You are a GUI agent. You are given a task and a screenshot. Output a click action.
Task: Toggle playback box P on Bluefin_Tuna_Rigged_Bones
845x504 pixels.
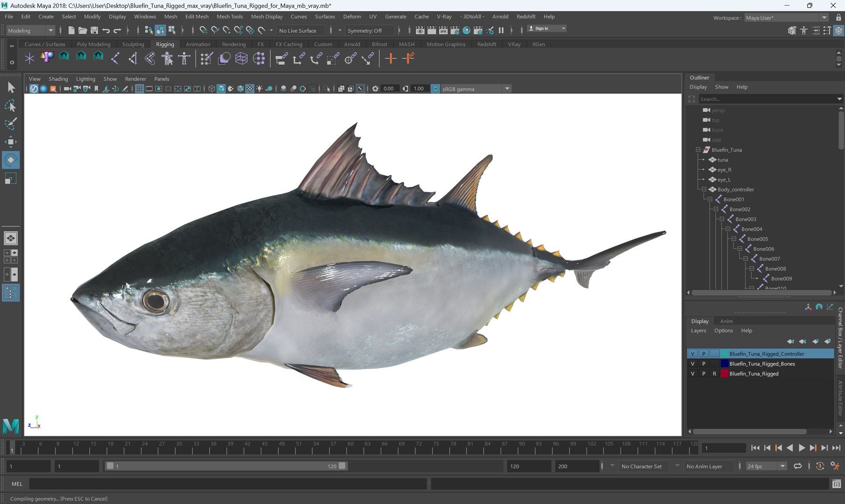pos(704,364)
